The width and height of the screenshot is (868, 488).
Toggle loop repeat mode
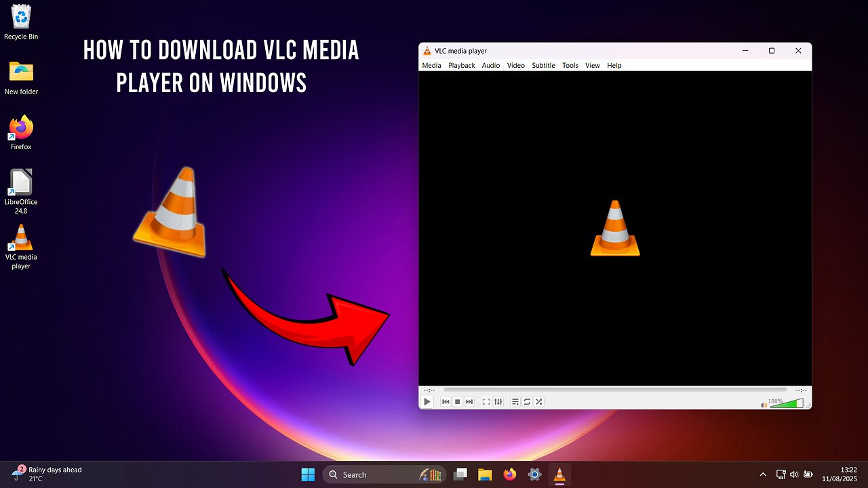527,402
